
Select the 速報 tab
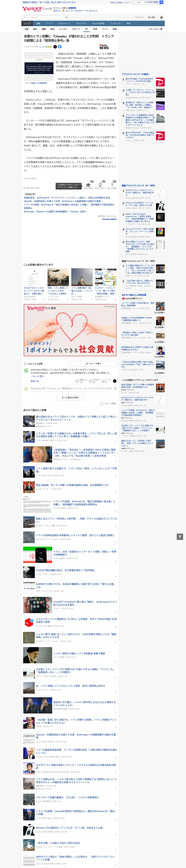tap(38, 24)
